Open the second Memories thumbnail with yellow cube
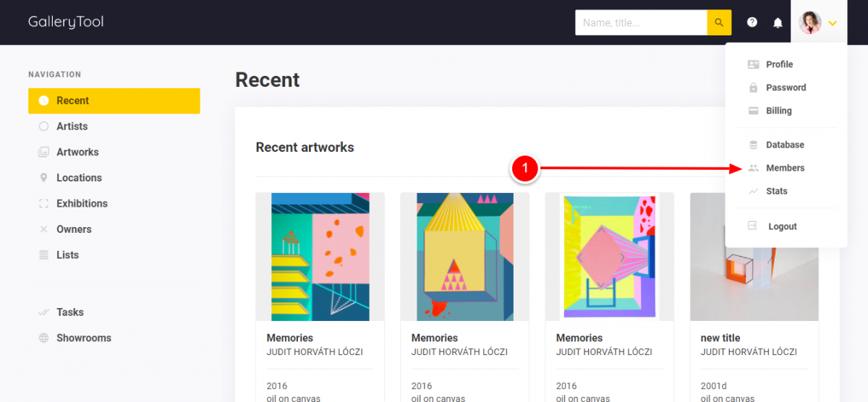868x402 pixels. point(464,257)
